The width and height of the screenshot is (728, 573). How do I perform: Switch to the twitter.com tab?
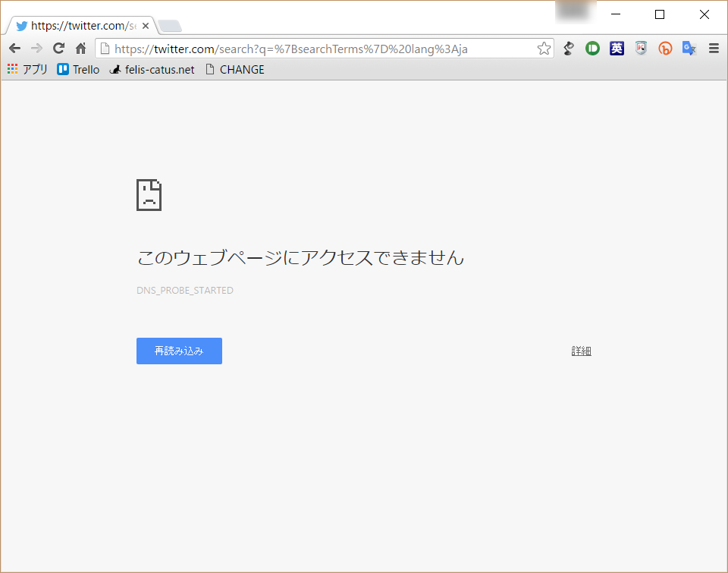click(x=76, y=24)
